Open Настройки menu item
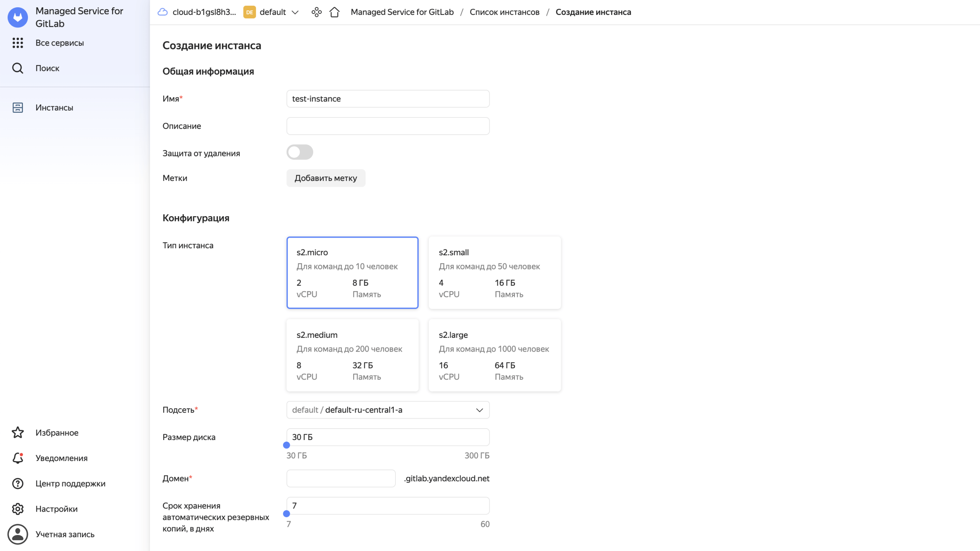This screenshot has height=551, width=980. click(x=57, y=509)
